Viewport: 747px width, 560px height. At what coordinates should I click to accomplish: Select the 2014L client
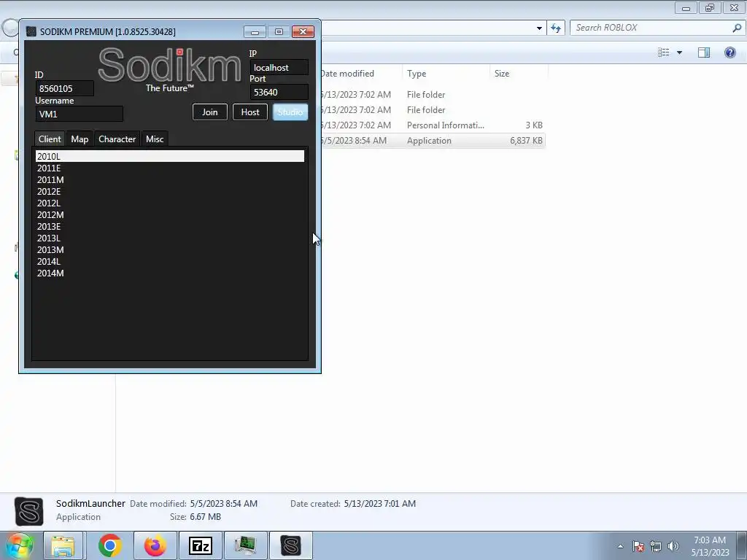point(169,262)
